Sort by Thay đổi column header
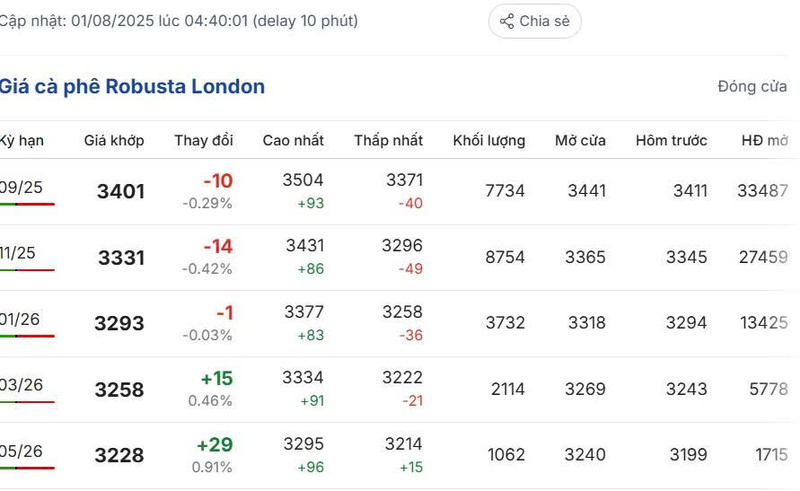Viewport: 800px width, 491px height. click(x=203, y=140)
